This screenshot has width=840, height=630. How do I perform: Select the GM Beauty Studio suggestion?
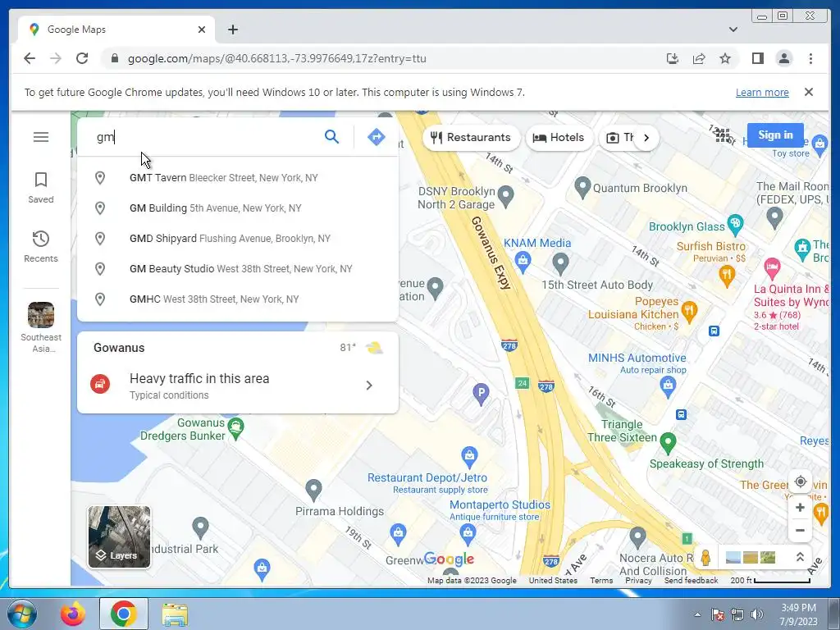click(238, 268)
